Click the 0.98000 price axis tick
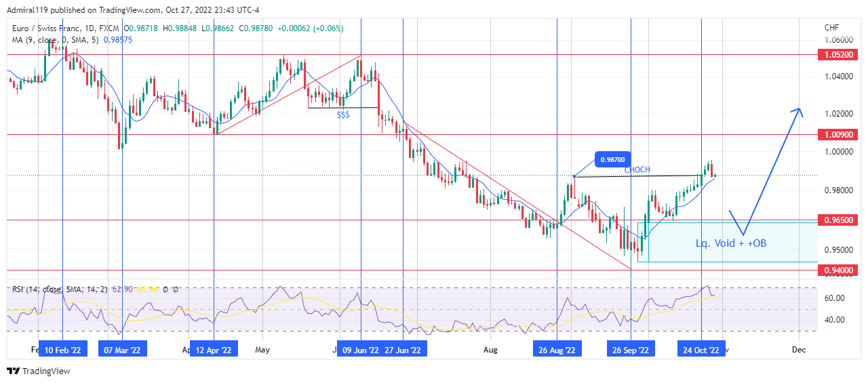Viewport: 868px width, 383px height. coord(838,190)
